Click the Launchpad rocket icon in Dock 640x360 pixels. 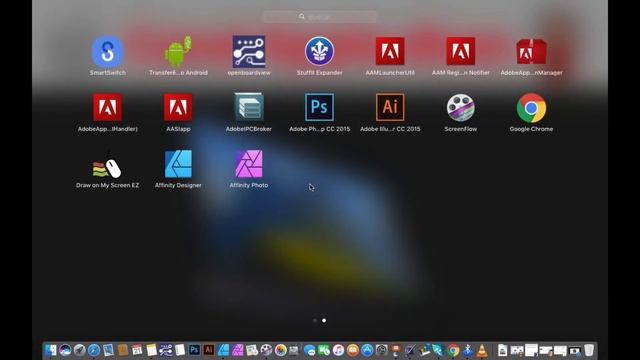pos(80,350)
